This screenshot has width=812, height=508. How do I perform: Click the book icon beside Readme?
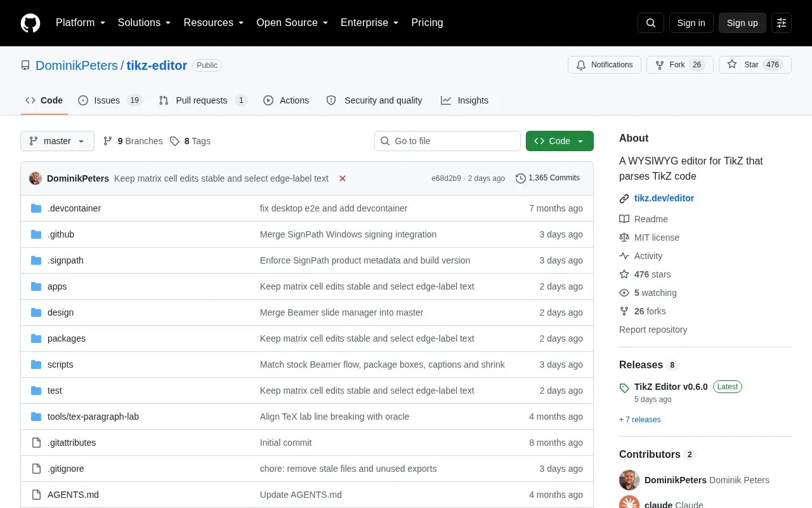[624, 219]
